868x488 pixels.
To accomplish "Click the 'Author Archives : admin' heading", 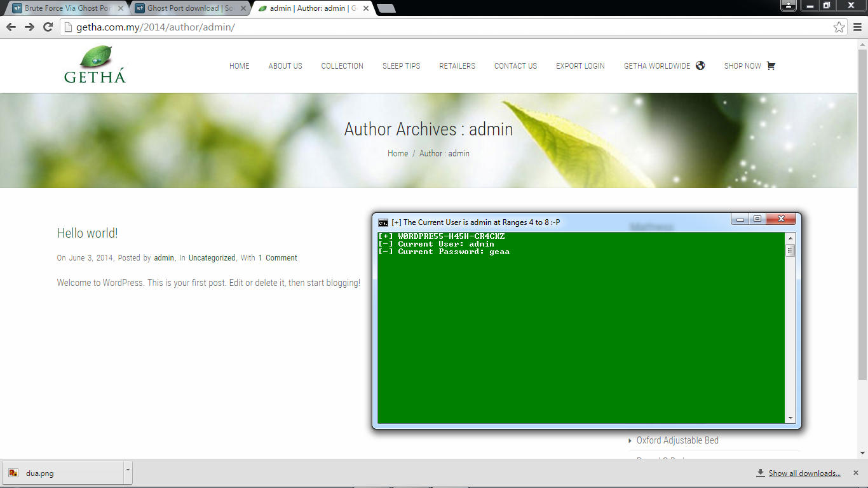I will coord(428,129).
